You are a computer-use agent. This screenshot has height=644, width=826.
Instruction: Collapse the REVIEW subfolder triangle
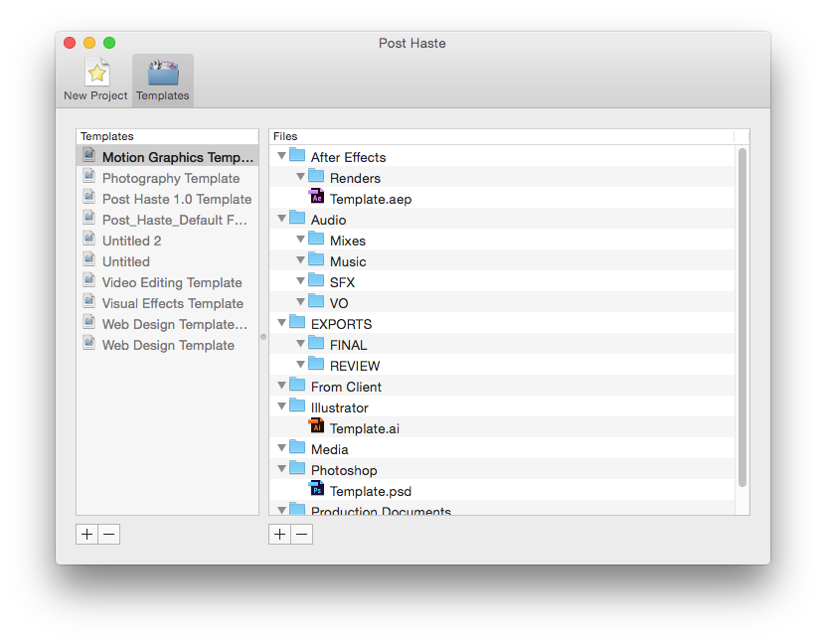pos(300,365)
